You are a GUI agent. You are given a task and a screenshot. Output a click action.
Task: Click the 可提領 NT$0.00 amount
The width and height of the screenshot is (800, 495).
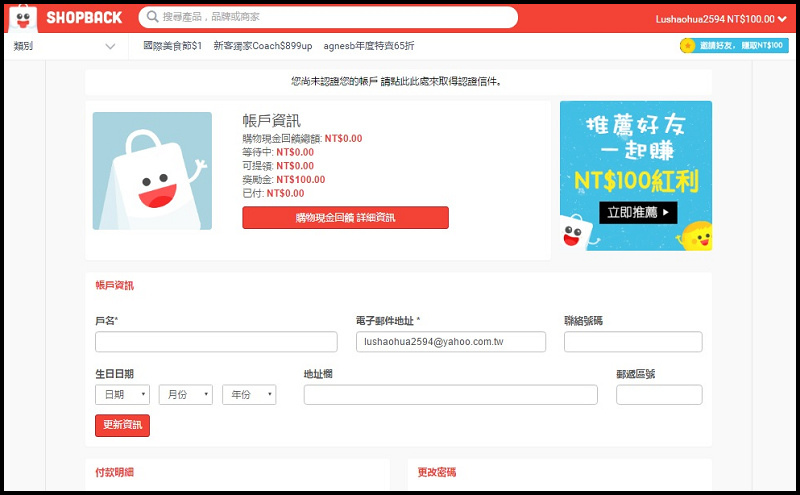pos(295,166)
